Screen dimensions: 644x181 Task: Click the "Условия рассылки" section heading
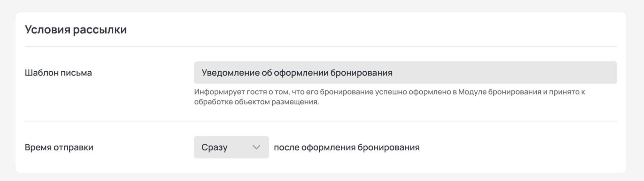pyautogui.click(x=76, y=30)
